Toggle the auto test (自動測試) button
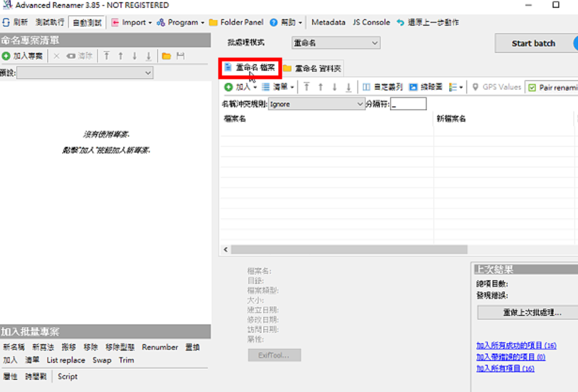This screenshot has height=392, width=578. (87, 23)
